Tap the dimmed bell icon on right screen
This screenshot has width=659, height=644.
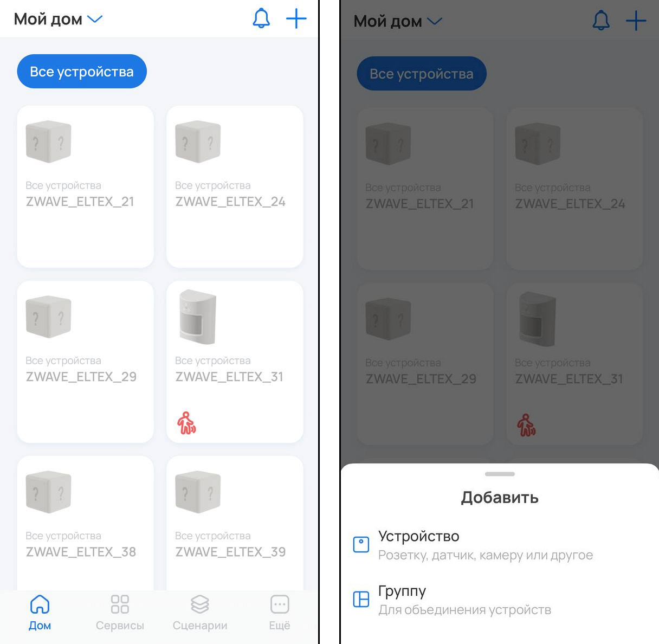(x=601, y=21)
